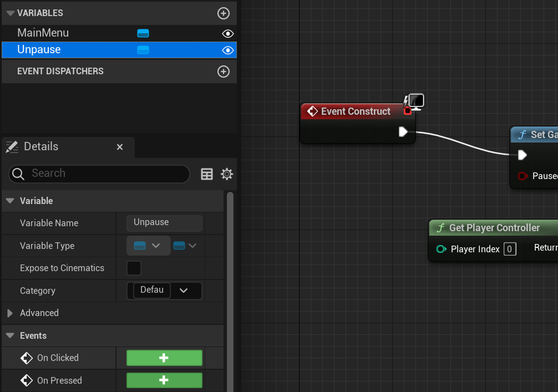Select the Get Player Controller node header
The image size is (558, 392).
coord(494,228)
